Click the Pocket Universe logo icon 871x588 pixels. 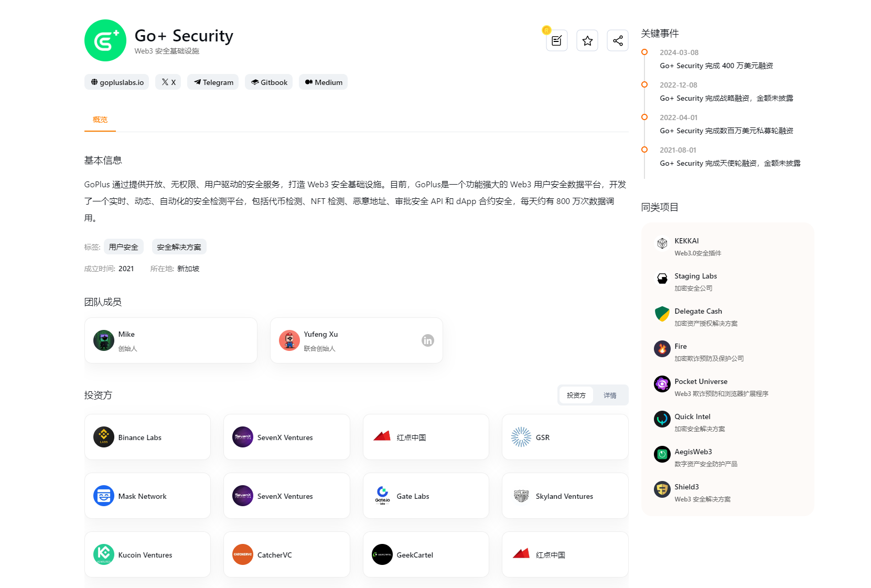coord(662,384)
